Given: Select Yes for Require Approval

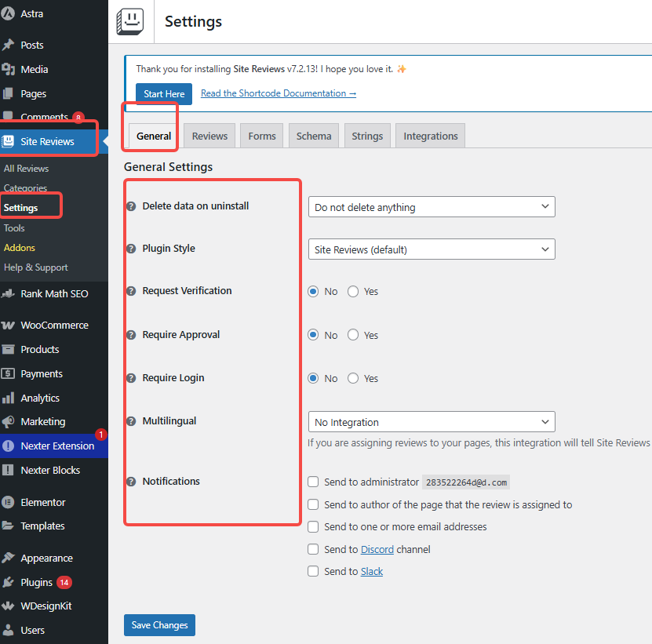Looking at the screenshot, I should pos(353,335).
